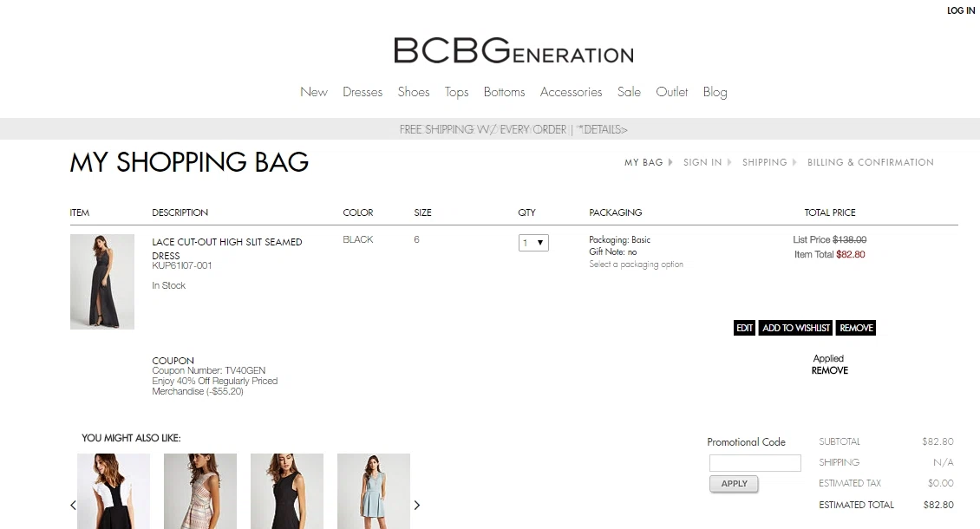The height and width of the screenshot is (529, 980).
Task: Open the light blue dress recommendation
Action: 374,492
